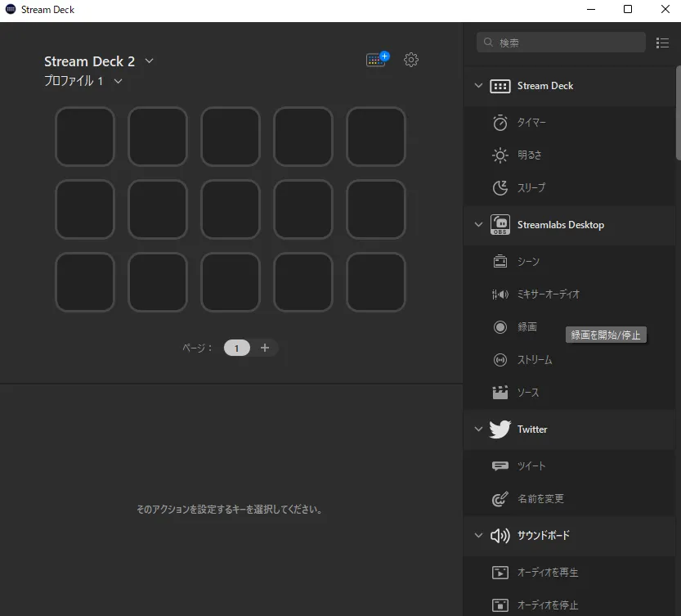
Task: Maximize the Stream Deck window
Action: [628, 9]
